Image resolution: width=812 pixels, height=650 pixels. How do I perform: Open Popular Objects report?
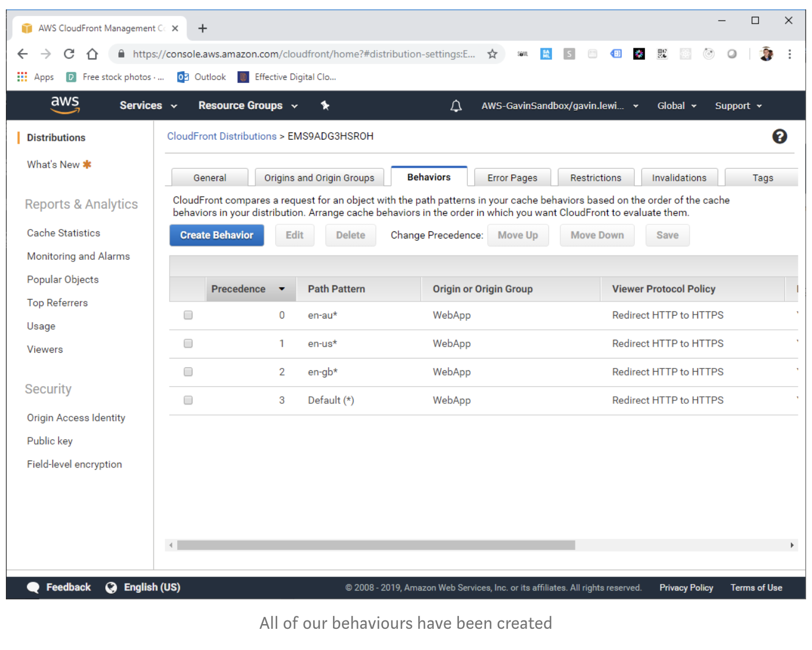[63, 280]
